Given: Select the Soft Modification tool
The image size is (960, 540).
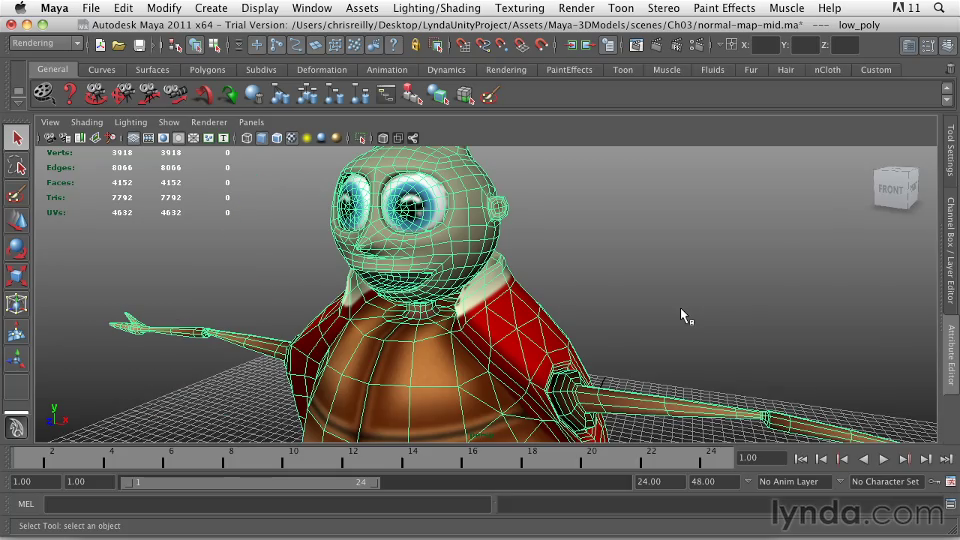Looking at the screenshot, I should pos(17,332).
